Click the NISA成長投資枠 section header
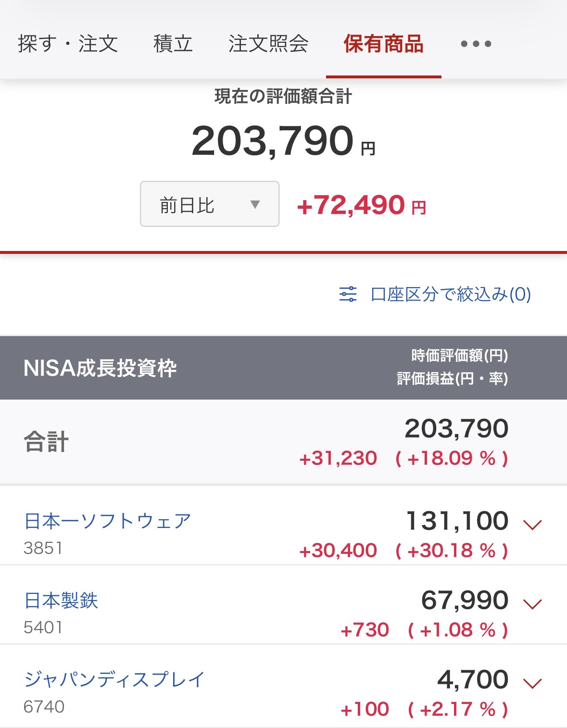567x728 pixels. 283,368
